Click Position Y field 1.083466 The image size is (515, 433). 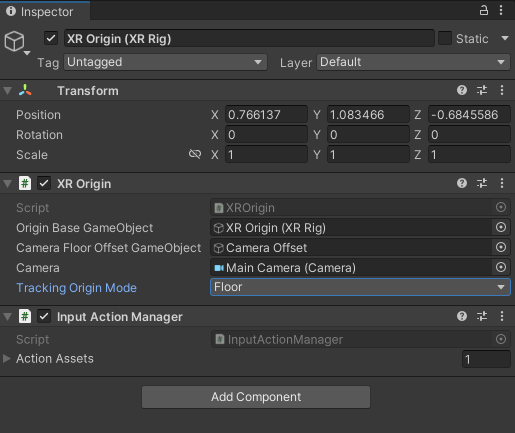point(368,115)
